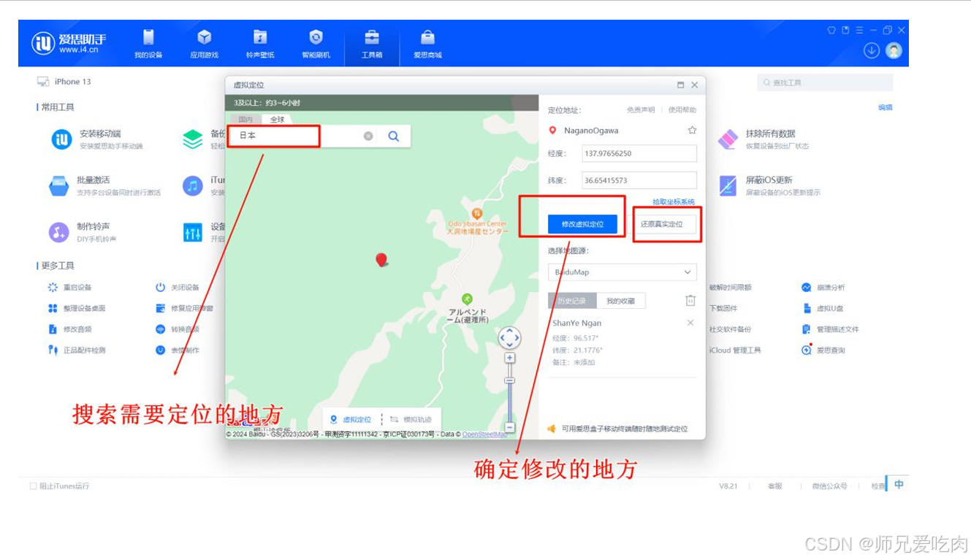Toggle the 阻止iTunes运行 checkbox

[34, 486]
